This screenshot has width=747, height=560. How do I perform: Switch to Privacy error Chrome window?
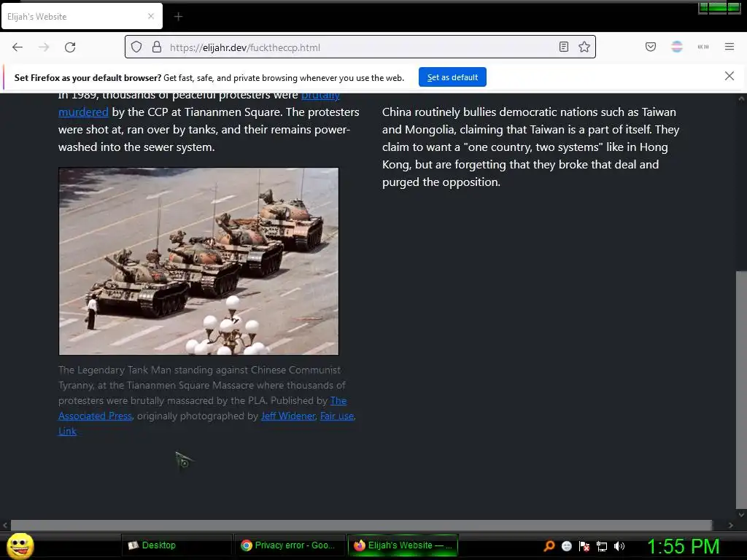(x=290, y=545)
